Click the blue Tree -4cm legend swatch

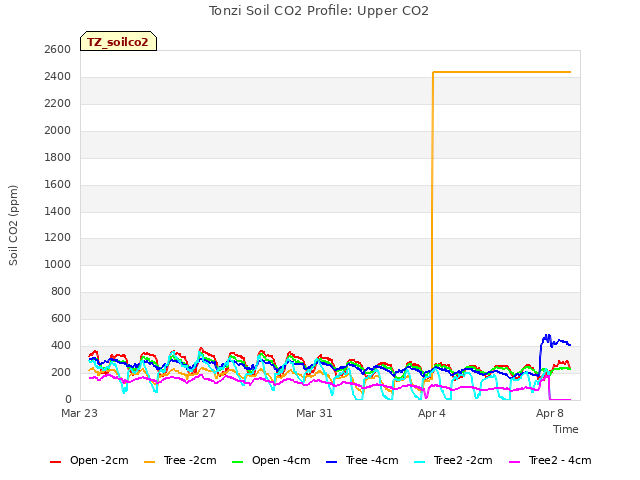tap(331, 462)
